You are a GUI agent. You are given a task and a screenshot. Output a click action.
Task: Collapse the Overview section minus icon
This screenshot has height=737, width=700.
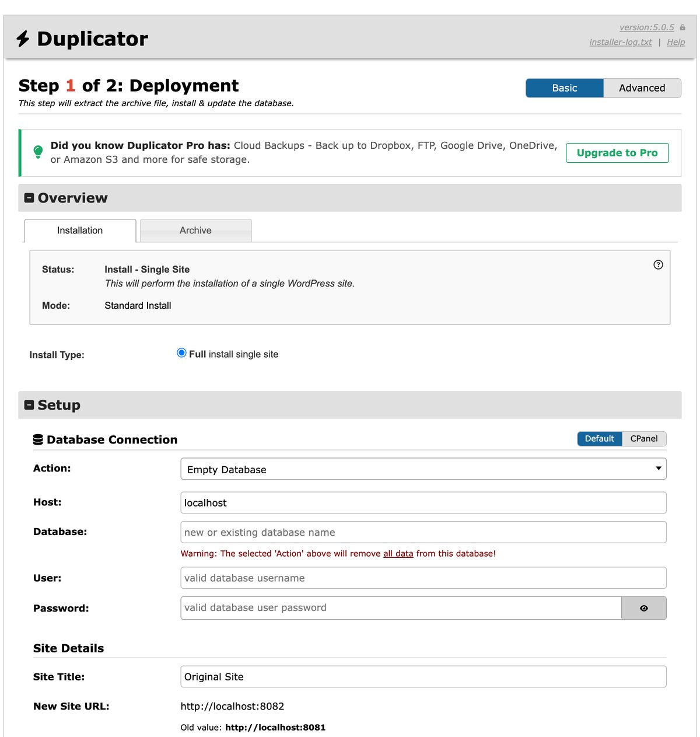pyautogui.click(x=29, y=198)
